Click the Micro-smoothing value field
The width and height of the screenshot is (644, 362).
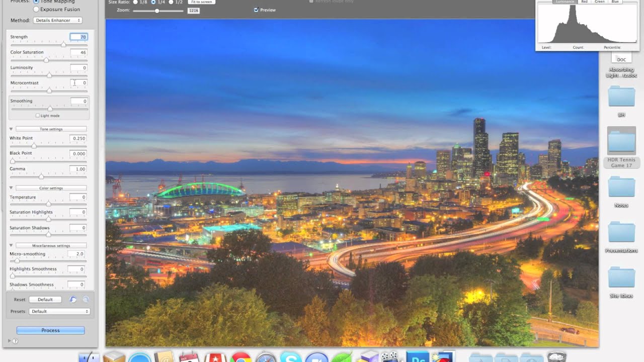point(77,254)
